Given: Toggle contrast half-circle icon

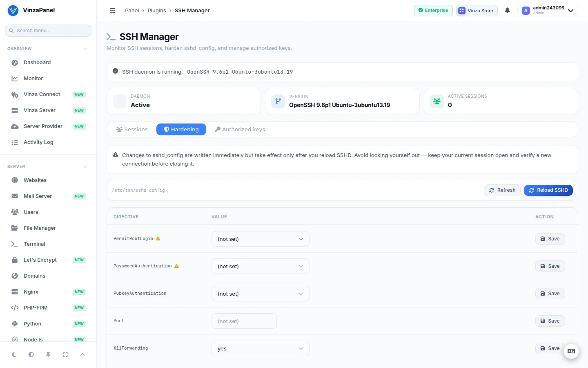Looking at the screenshot, I should [x=31, y=355].
